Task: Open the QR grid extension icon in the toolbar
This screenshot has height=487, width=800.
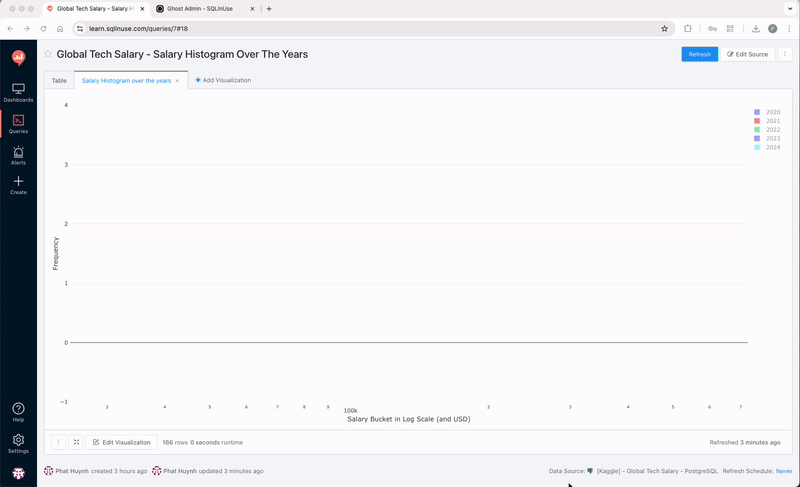Action: point(730,29)
